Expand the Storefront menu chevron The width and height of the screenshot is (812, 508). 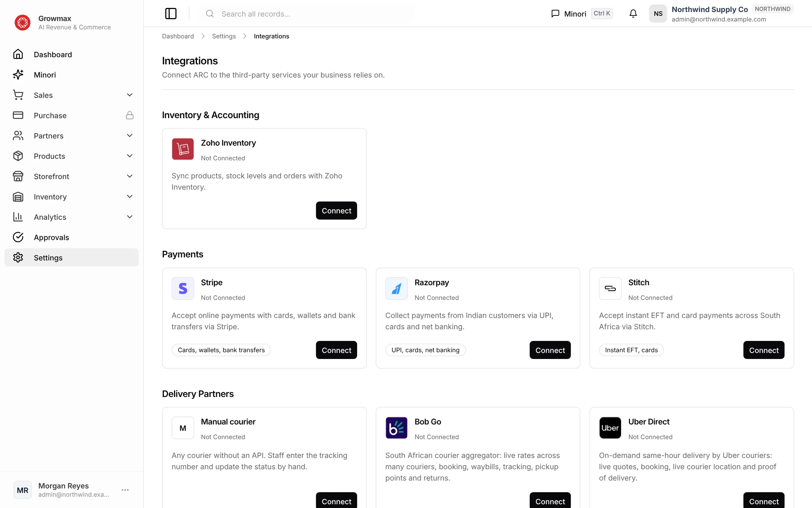tap(130, 176)
